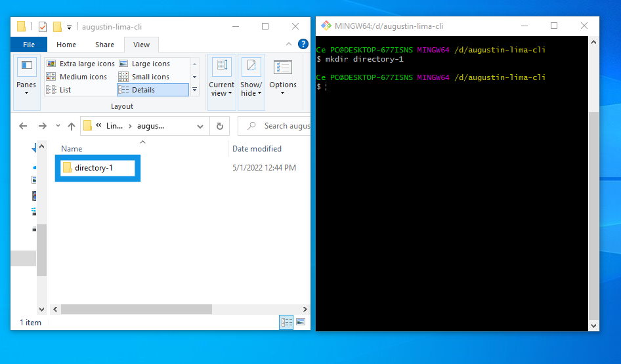Viewport: 621px width, 364px height.
Task: Click the '1 item' status text
Action: [x=30, y=323]
